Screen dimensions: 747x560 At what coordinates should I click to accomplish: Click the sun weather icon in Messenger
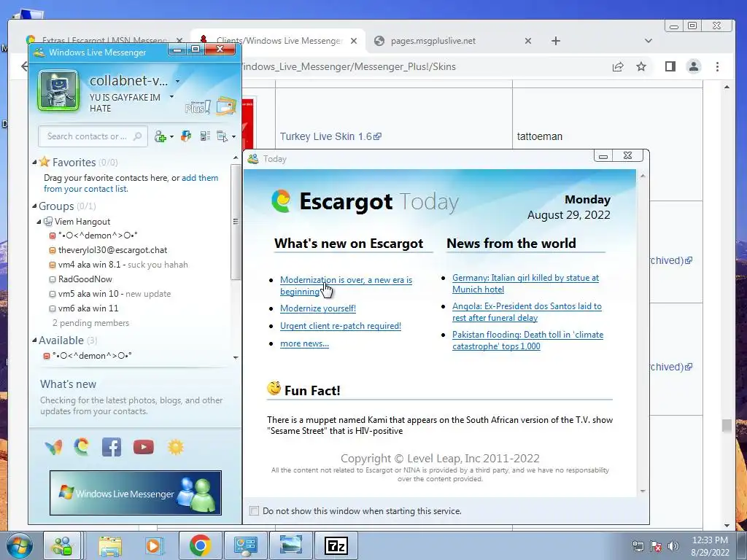pyautogui.click(x=175, y=447)
